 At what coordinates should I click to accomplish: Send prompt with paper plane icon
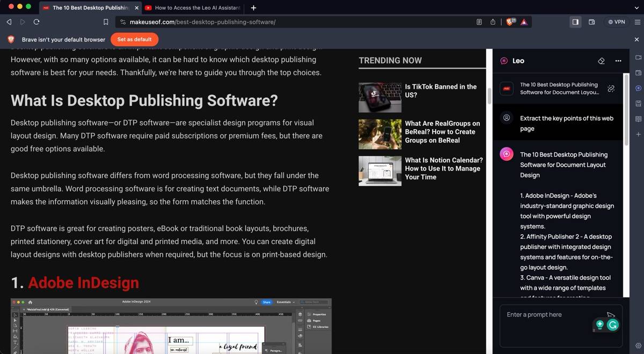point(610,314)
